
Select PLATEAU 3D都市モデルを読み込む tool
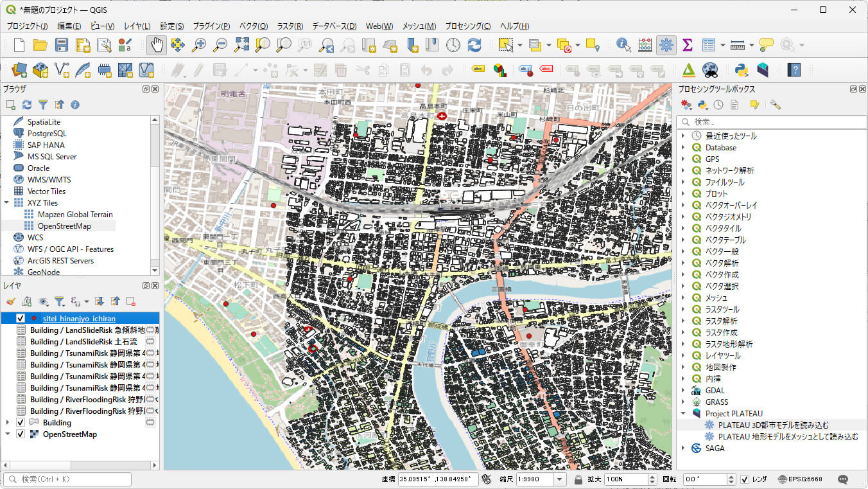(x=773, y=425)
